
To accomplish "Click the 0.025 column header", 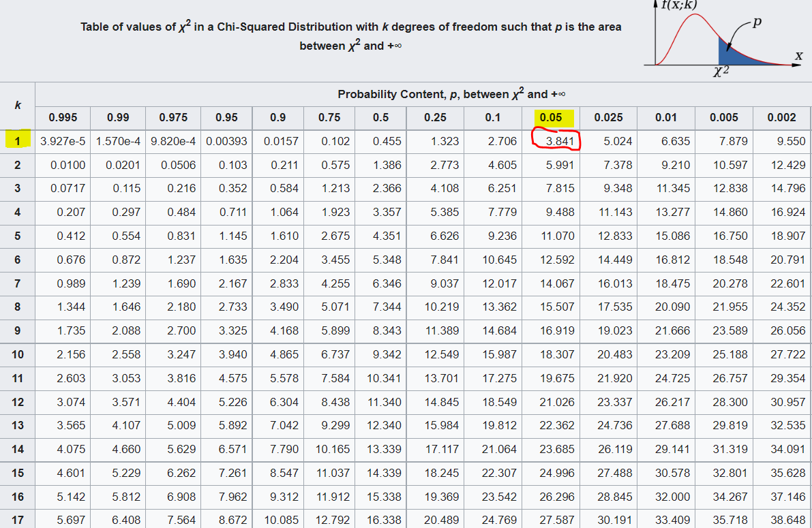I will click(x=608, y=118).
